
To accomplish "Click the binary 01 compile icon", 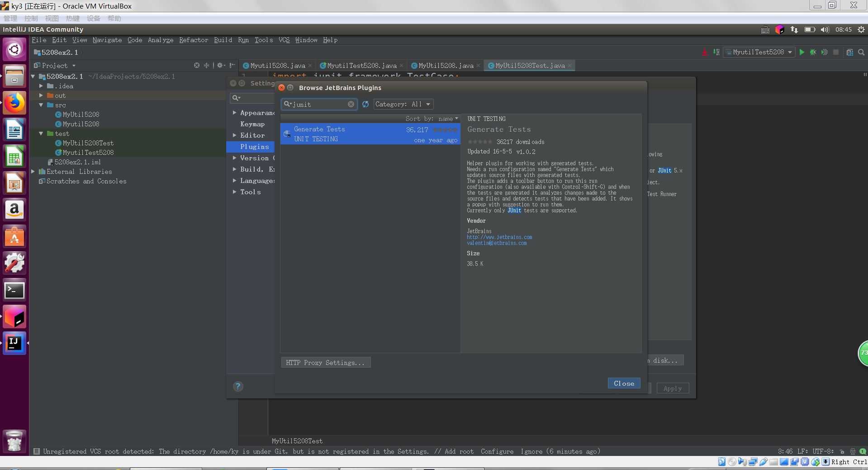I will pos(716,52).
